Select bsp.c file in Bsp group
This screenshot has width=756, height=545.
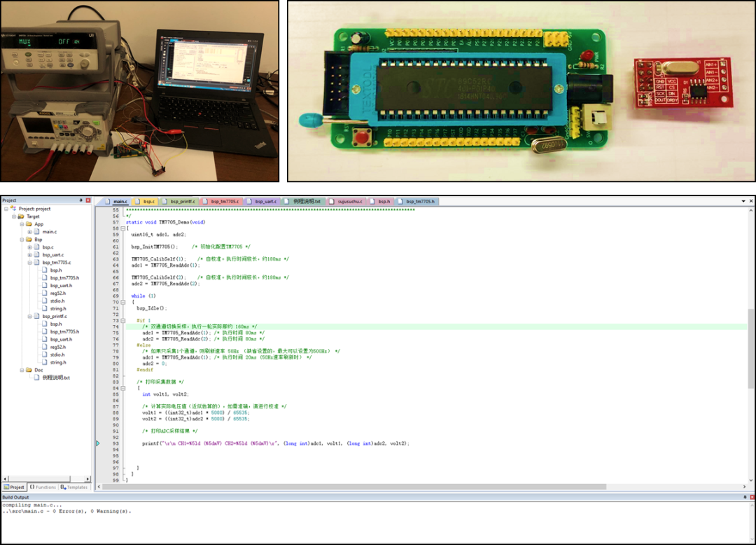pos(48,247)
